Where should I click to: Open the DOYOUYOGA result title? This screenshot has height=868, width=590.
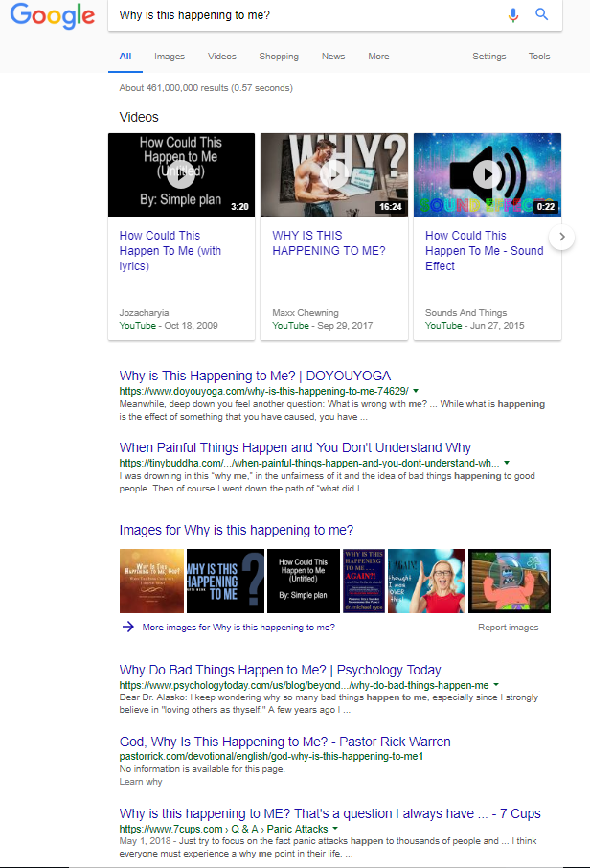pyautogui.click(x=255, y=376)
